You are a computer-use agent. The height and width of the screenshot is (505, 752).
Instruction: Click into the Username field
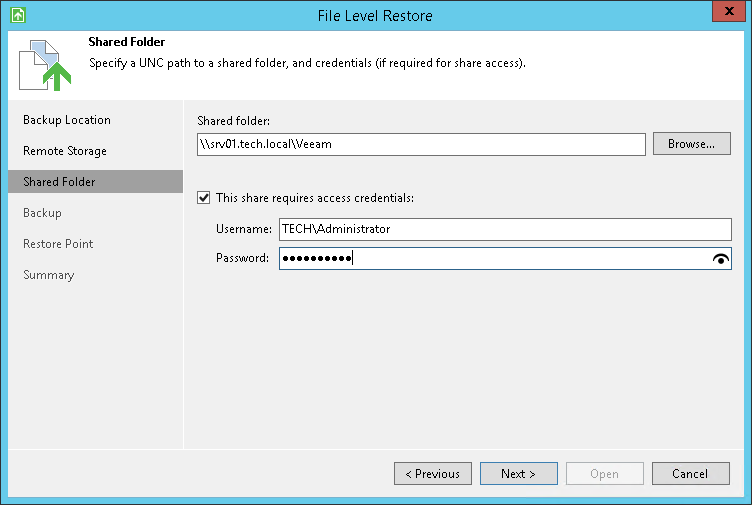click(505, 229)
